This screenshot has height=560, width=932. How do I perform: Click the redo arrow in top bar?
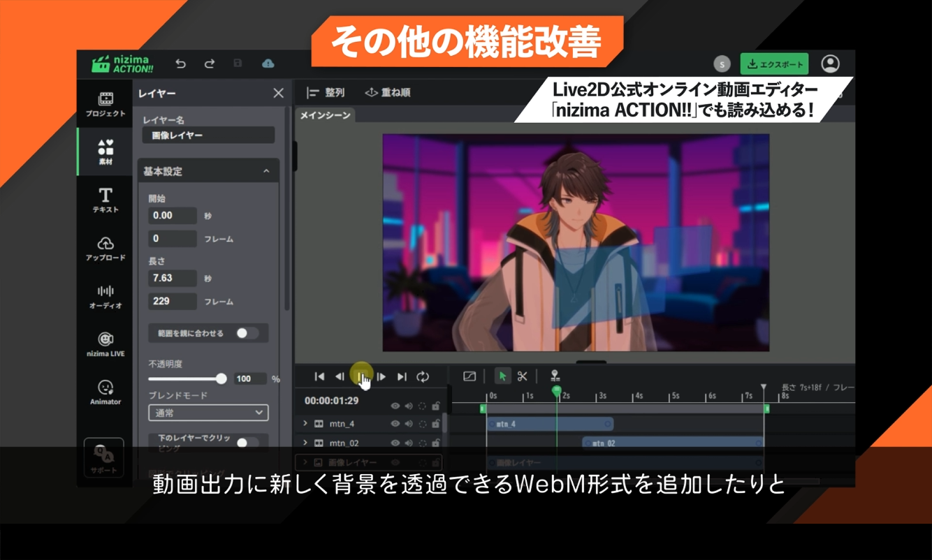(210, 64)
